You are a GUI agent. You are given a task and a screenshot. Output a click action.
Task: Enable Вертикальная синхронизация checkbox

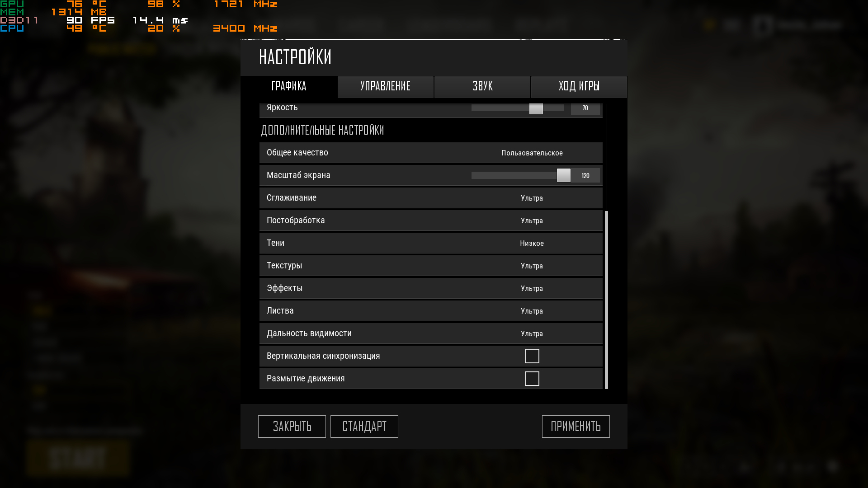(532, 356)
